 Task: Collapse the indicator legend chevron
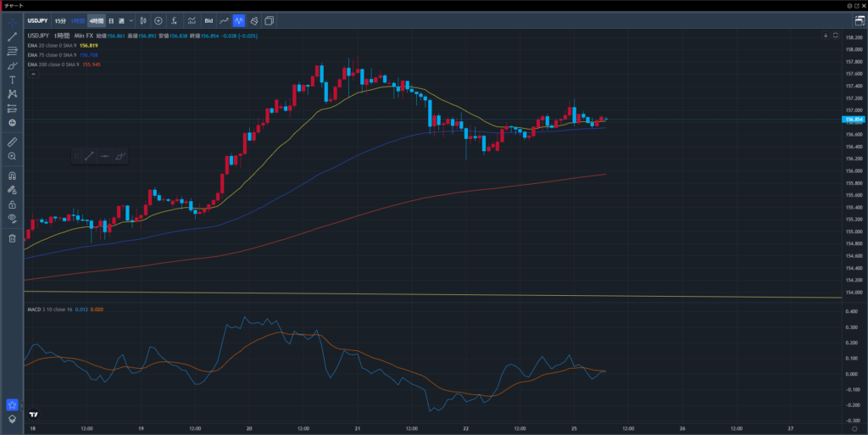tap(33, 75)
